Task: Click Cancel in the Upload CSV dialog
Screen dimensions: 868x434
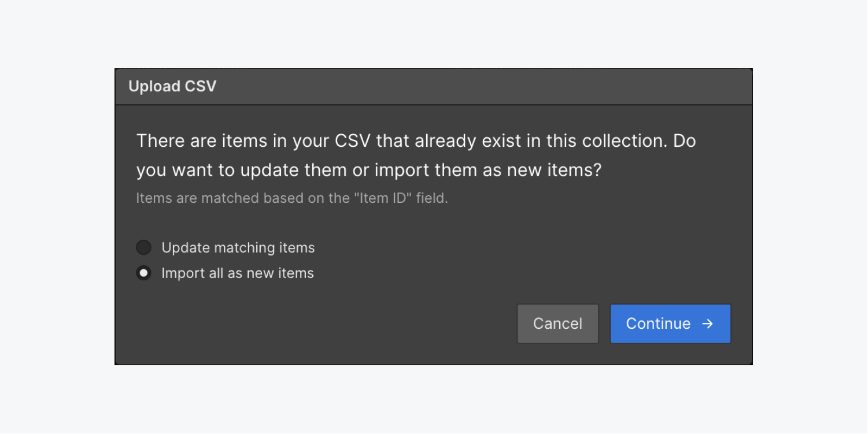Action: tap(557, 324)
